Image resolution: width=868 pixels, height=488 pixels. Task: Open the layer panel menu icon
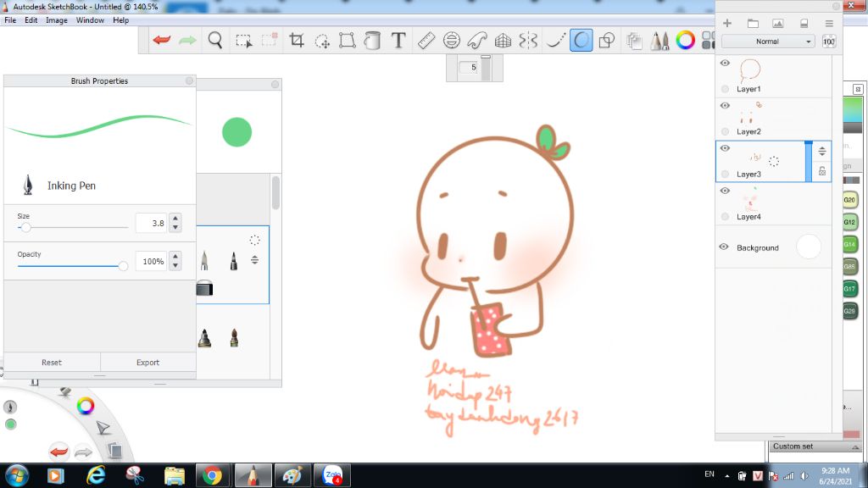point(829,23)
